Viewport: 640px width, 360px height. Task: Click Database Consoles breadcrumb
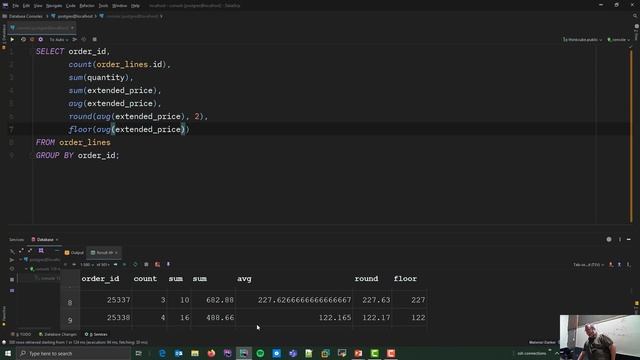point(25,16)
